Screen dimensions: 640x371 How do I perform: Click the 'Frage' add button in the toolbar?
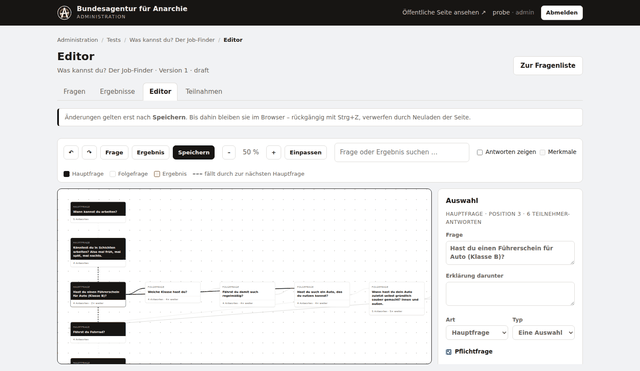click(x=114, y=152)
